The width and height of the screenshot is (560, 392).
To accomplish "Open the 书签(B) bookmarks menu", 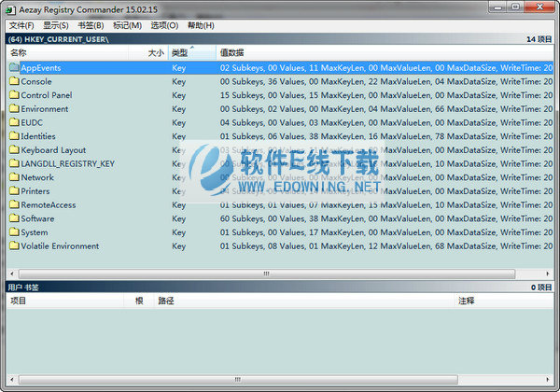I will pyautogui.click(x=91, y=25).
